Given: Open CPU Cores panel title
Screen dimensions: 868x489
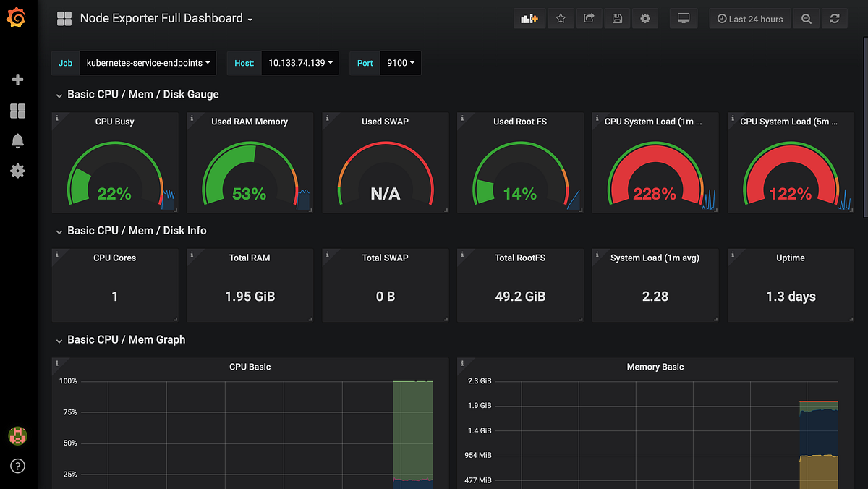Looking at the screenshot, I should [114, 258].
